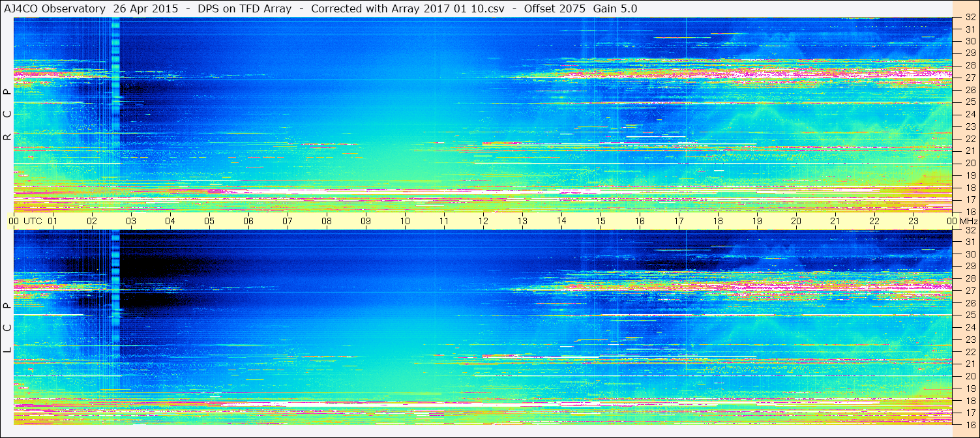This screenshot has width=980, height=438.
Task: Click the 22 MHz label in the lower frequency scale
Action: pyautogui.click(x=970, y=351)
